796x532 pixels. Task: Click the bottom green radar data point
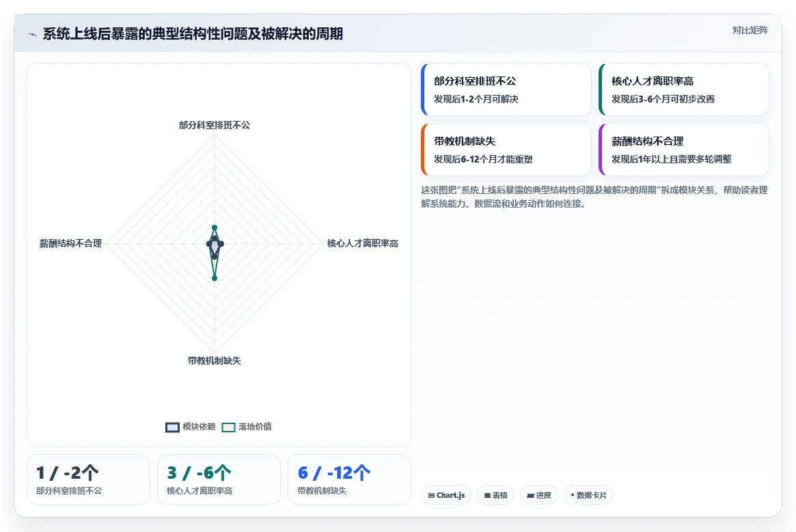click(x=215, y=278)
